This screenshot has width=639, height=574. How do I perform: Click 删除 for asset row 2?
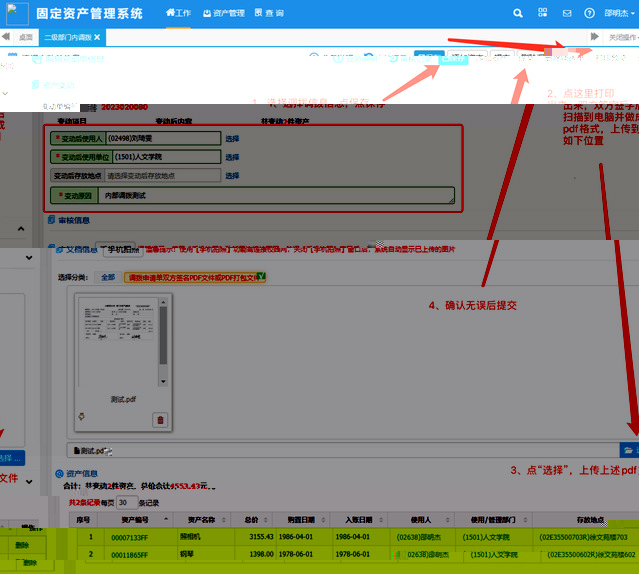[x=30, y=562]
